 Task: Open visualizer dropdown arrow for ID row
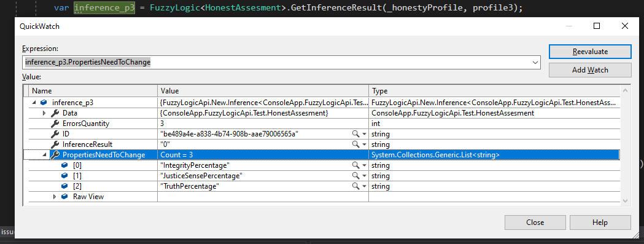pos(364,134)
